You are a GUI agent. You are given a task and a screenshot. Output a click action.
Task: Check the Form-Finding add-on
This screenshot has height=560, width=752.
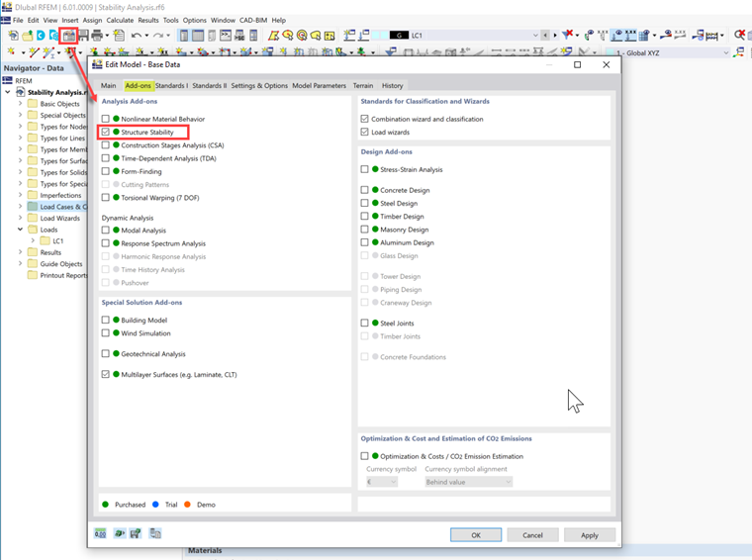point(106,171)
